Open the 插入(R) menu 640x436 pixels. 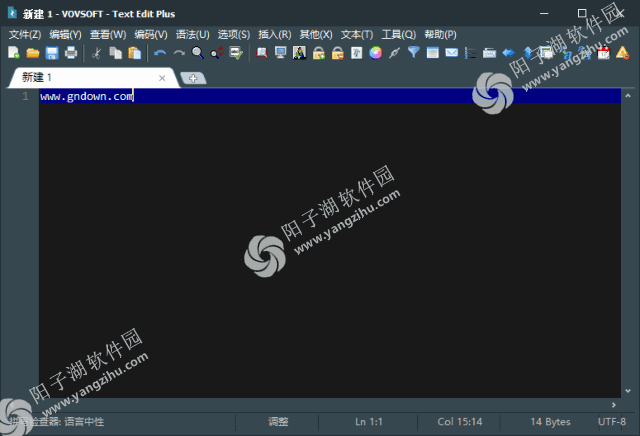[275, 35]
